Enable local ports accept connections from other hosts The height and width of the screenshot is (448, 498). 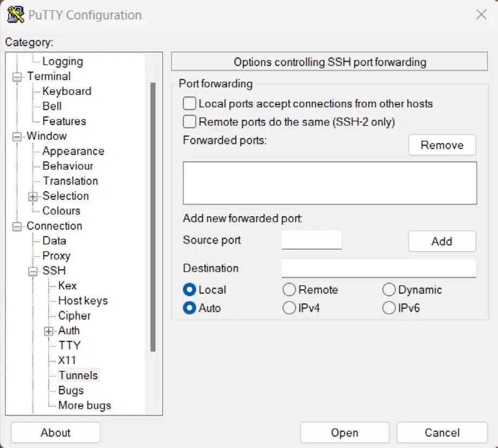(189, 103)
